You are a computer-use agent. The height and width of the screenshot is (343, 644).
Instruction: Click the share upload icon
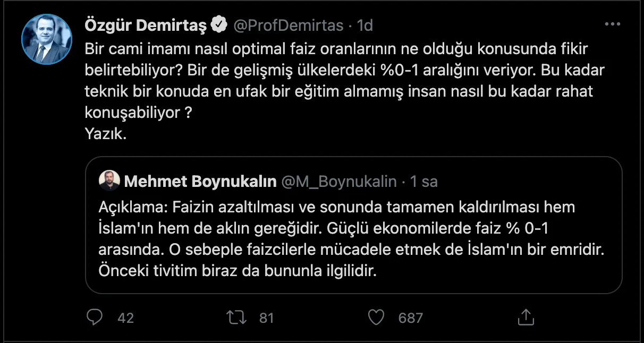pyautogui.click(x=525, y=318)
